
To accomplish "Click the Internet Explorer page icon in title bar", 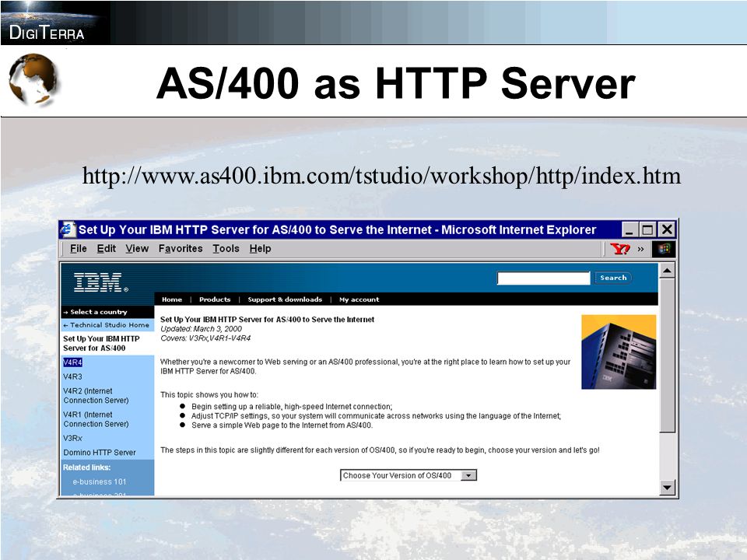I will point(68,229).
